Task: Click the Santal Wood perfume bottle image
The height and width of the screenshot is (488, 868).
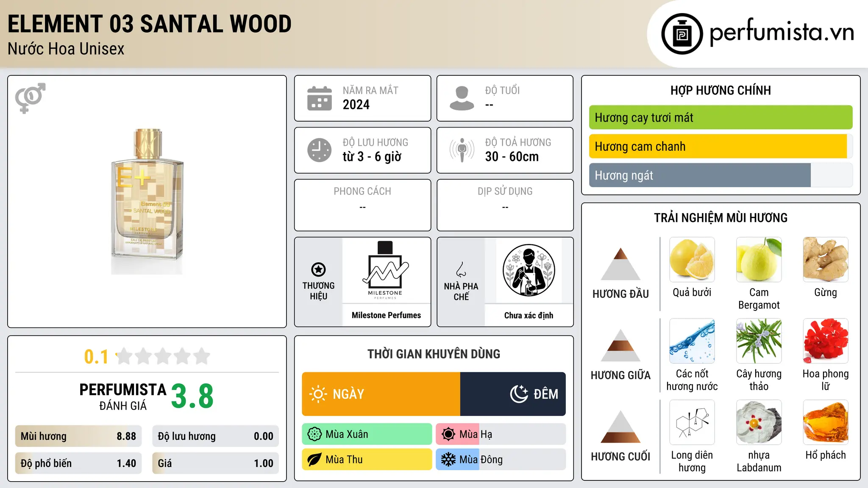Action: coord(147,202)
